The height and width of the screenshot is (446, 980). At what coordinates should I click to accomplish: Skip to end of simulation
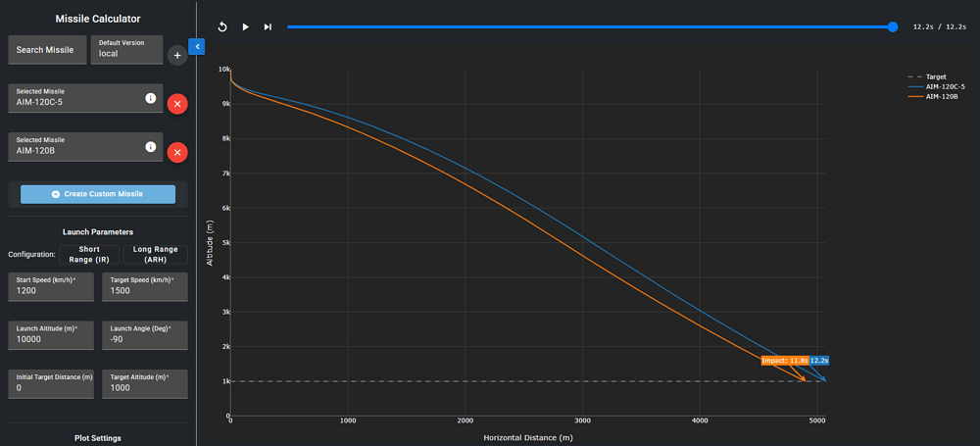pyautogui.click(x=268, y=27)
